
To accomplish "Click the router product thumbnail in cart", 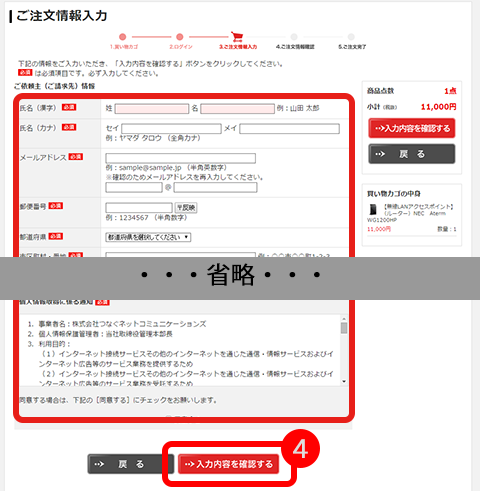I will tap(373, 209).
